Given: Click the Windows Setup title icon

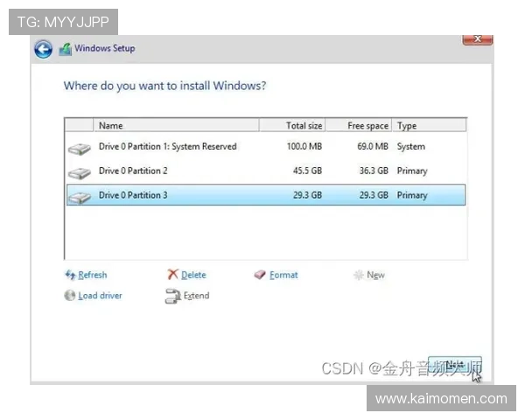Looking at the screenshot, I should click(x=65, y=49).
